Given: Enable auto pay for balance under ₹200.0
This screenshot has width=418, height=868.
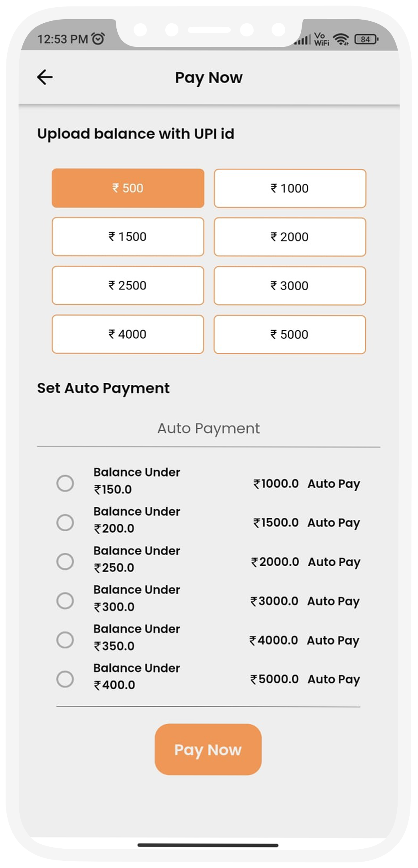Looking at the screenshot, I should click(65, 522).
